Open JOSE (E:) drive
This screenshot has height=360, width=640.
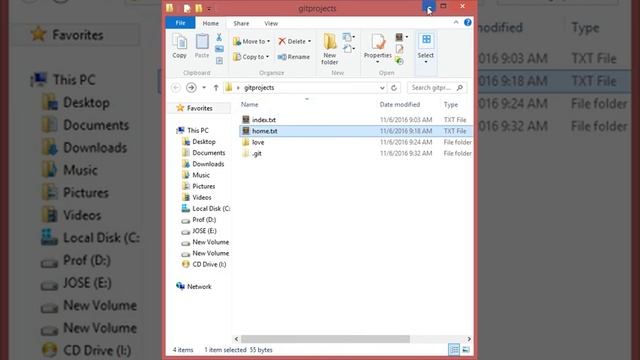(204, 231)
